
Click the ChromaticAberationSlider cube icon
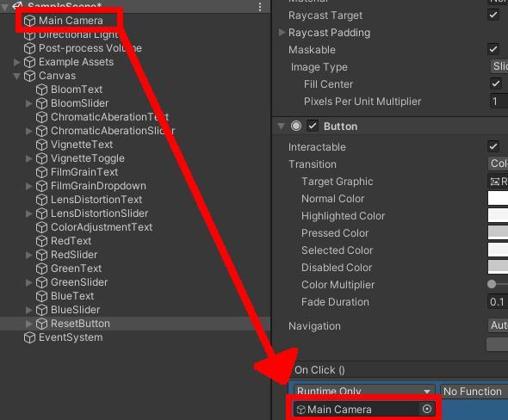tap(41, 131)
